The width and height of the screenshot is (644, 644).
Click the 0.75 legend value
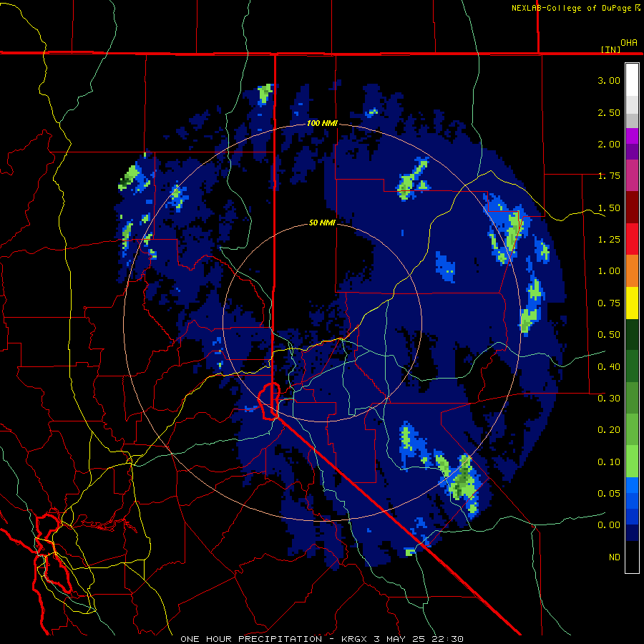click(x=609, y=303)
